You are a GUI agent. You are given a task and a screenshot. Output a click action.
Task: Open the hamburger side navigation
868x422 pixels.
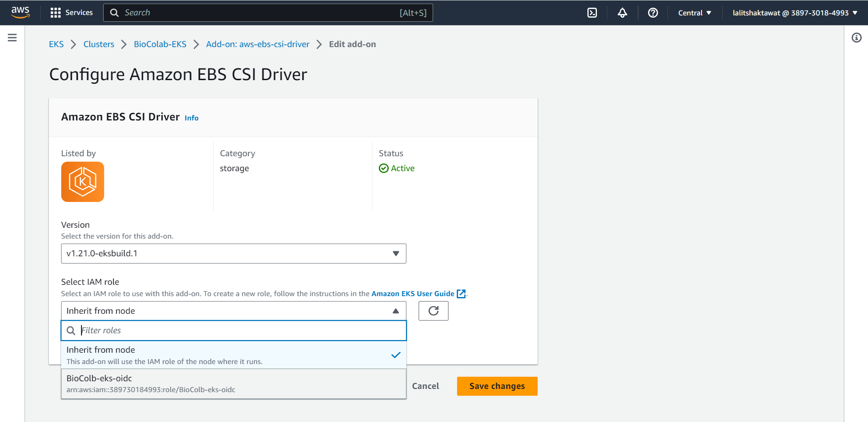12,38
